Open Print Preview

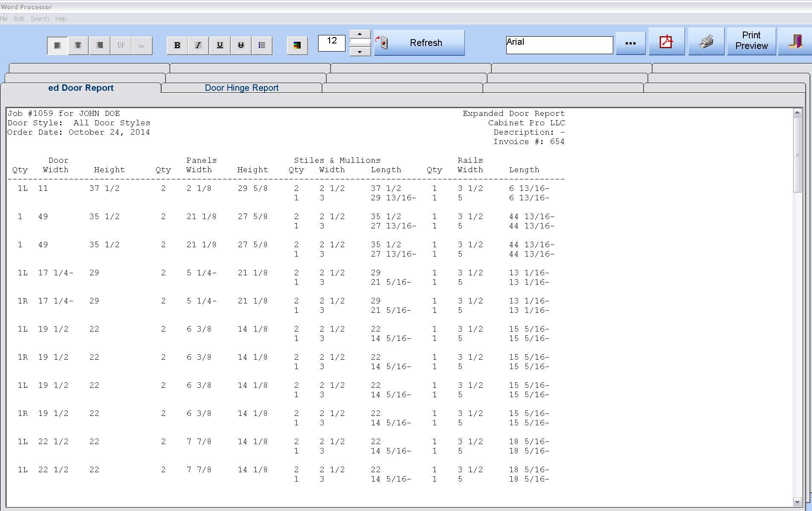751,41
